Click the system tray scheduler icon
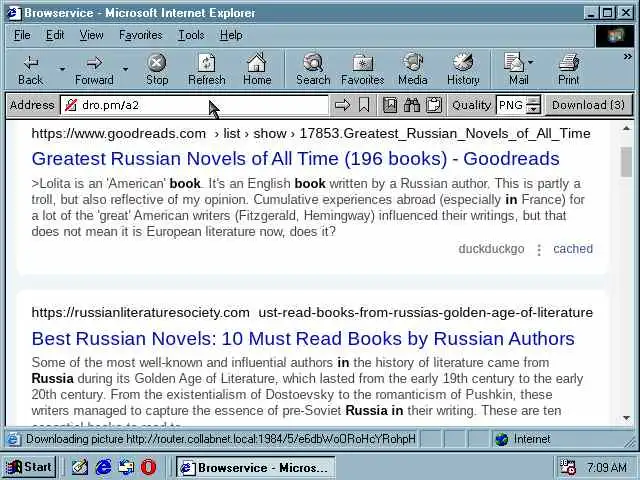The image size is (640, 480). 568,467
